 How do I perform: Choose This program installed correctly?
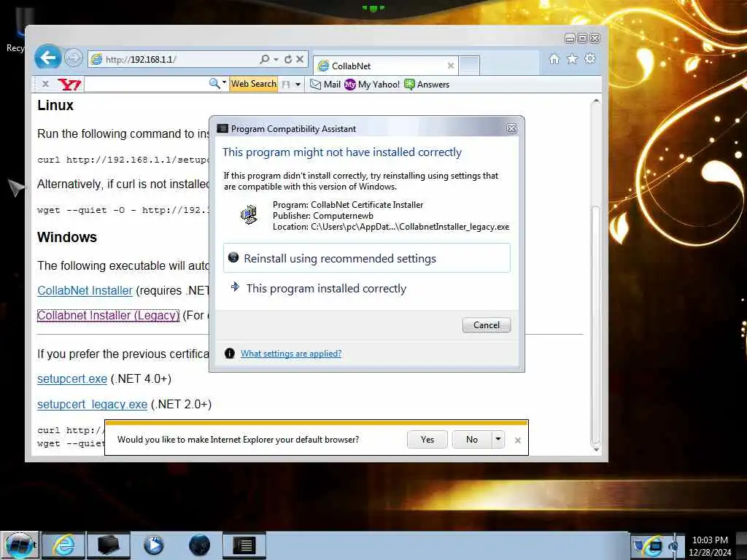point(367,288)
